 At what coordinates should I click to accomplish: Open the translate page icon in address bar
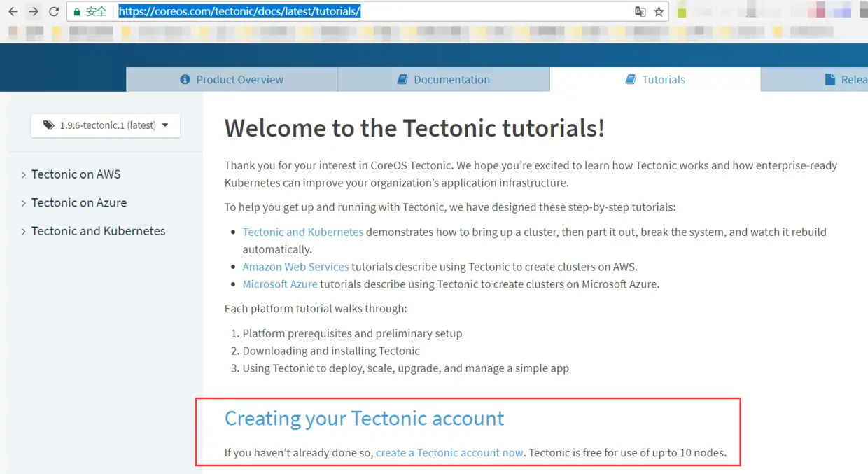click(640, 12)
